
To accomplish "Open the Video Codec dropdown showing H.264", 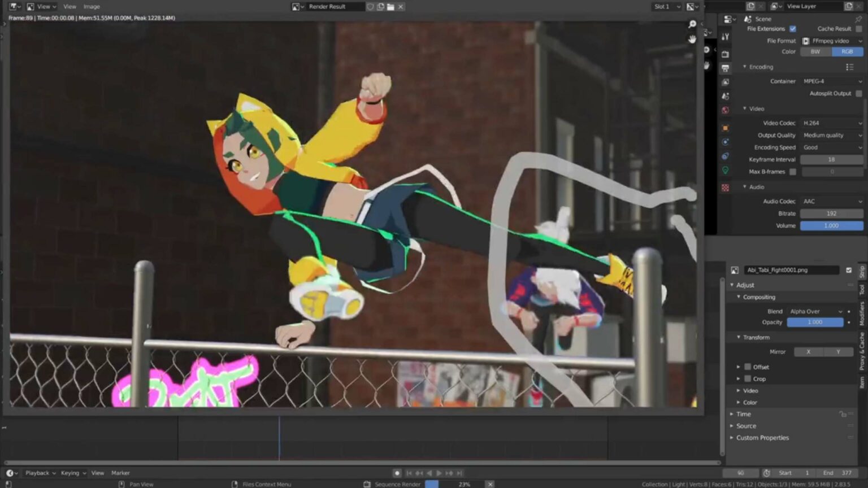I will tap(831, 123).
